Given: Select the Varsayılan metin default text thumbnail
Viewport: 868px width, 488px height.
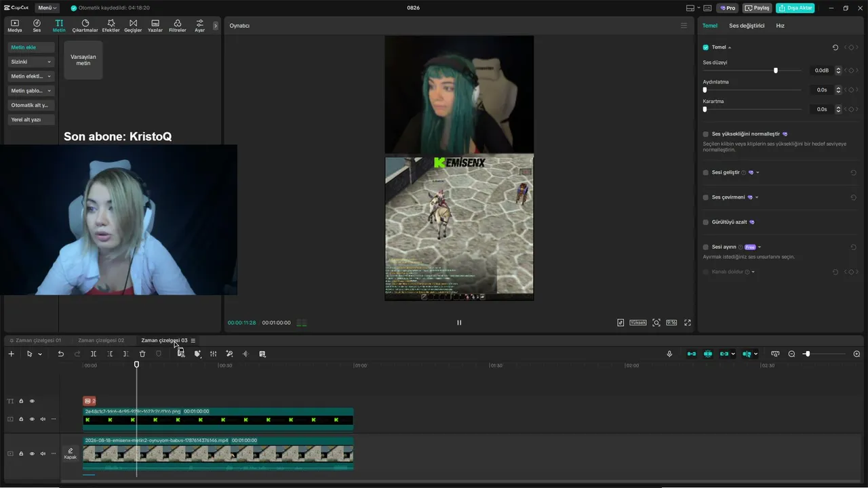Looking at the screenshot, I should click(x=83, y=60).
